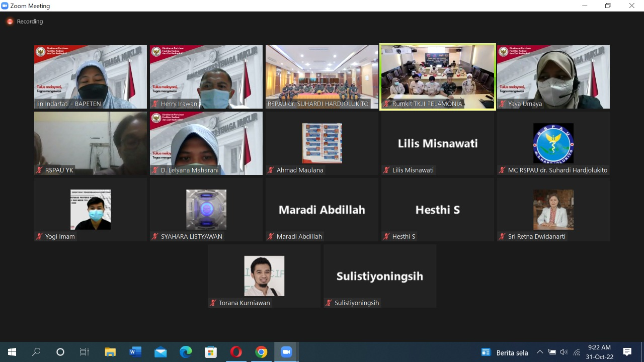Click the Zoom Meeting title bar icon

pyautogui.click(x=5, y=6)
